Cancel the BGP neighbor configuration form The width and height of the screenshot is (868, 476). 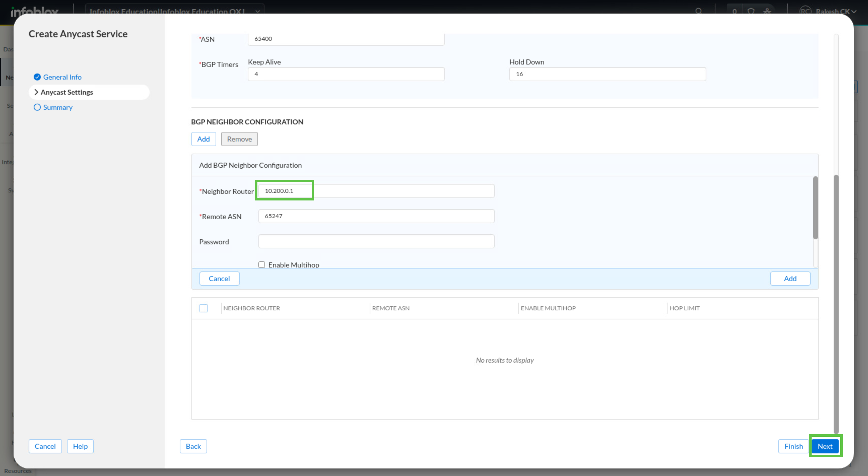(x=219, y=278)
